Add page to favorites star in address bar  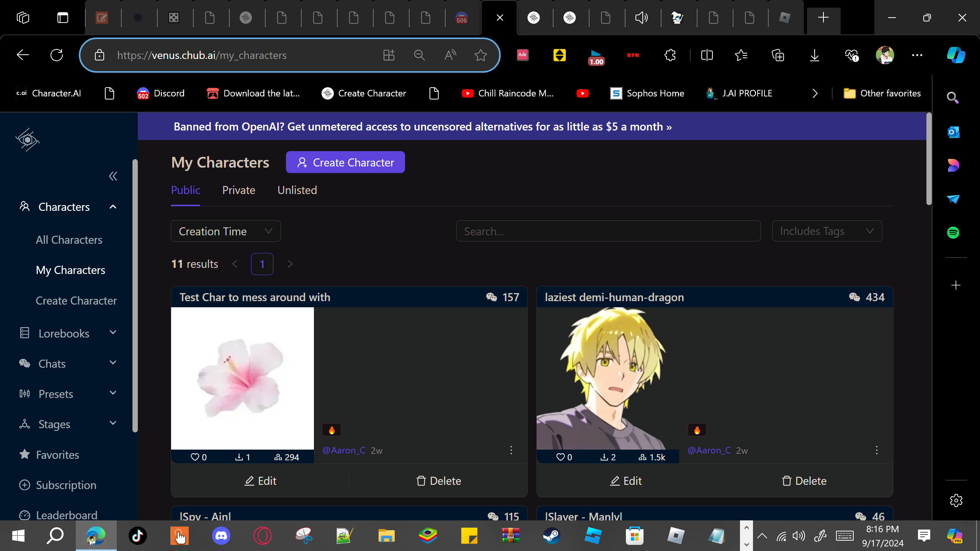480,55
